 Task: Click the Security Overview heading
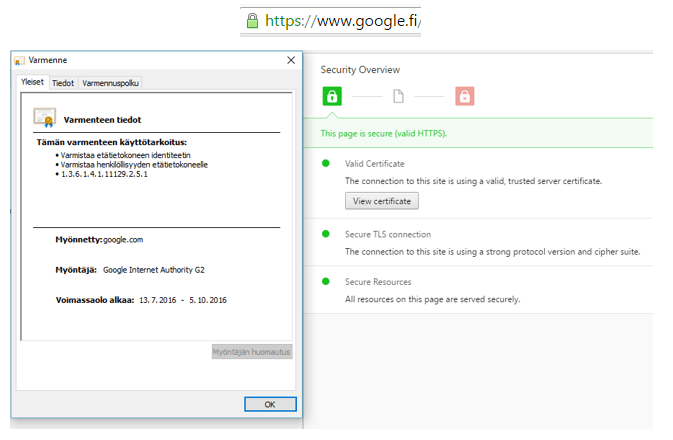360,70
